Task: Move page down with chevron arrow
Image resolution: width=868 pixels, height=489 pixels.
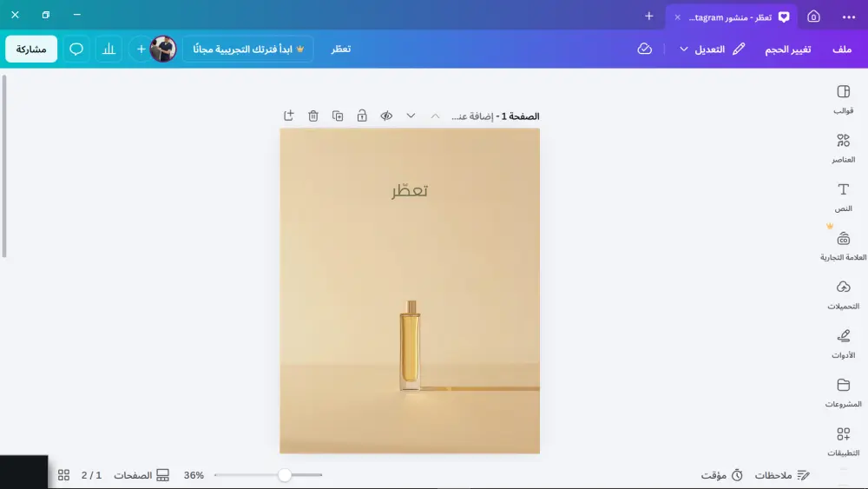Action: pyautogui.click(x=411, y=116)
